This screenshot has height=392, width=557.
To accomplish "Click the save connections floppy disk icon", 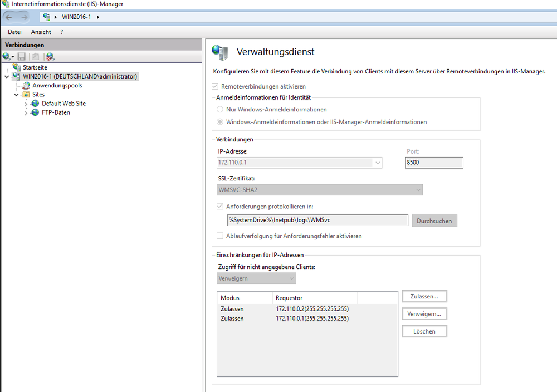I will (22, 56).
